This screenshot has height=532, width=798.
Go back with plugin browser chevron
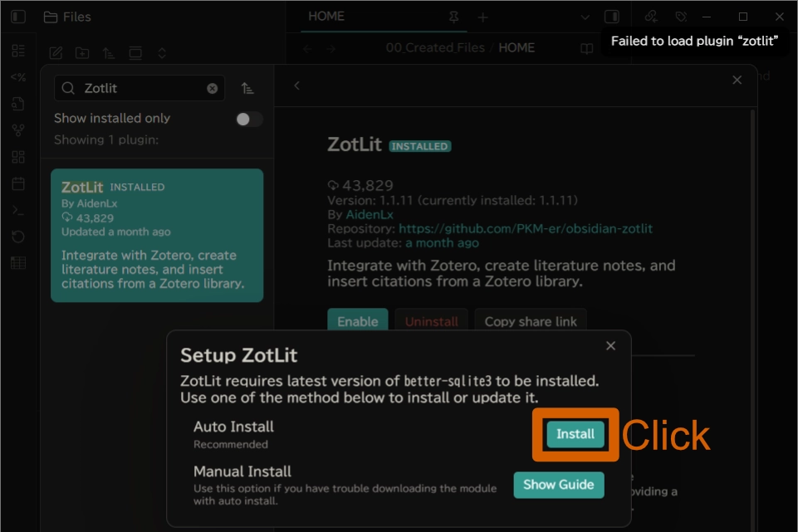[x=296, y=85]
